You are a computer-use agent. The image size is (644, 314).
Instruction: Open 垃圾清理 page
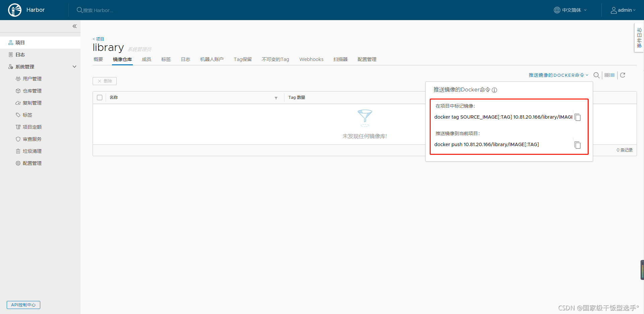32,151
